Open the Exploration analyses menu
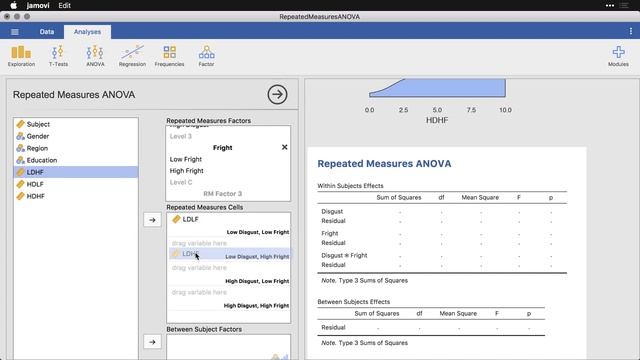 (x=21, y=56)
